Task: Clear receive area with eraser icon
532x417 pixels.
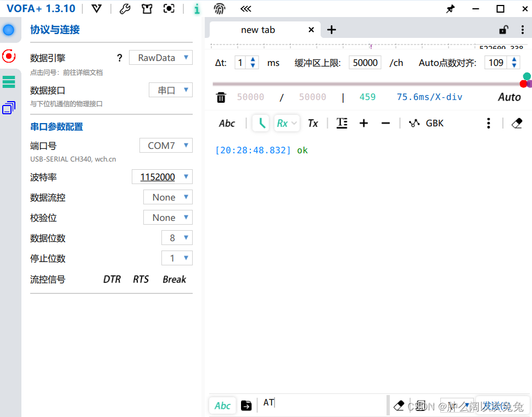Action: 517,123
